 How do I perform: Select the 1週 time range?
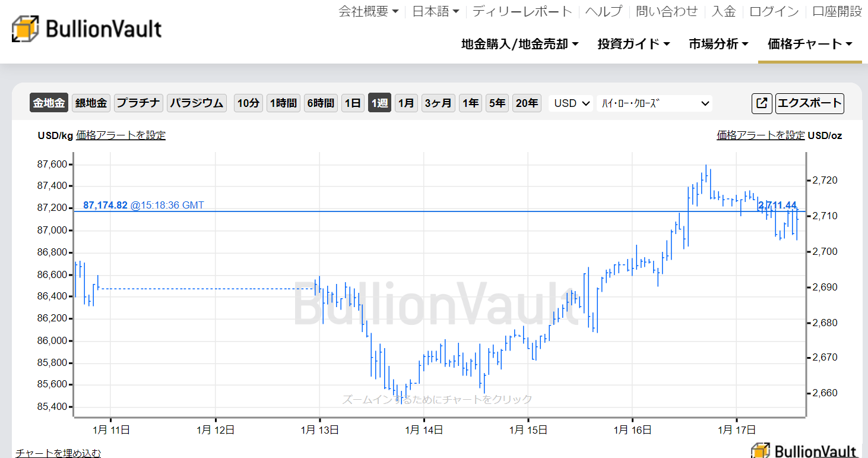point(379,103)
